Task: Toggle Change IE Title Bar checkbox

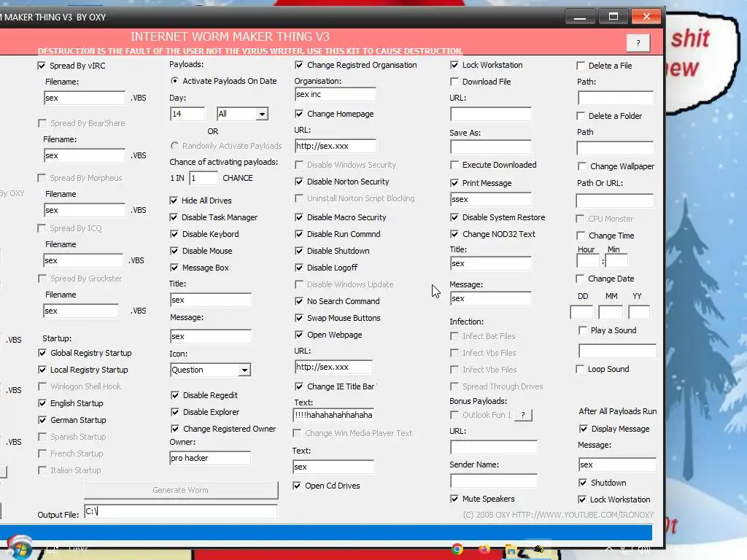Action: [x=298, y=386]
